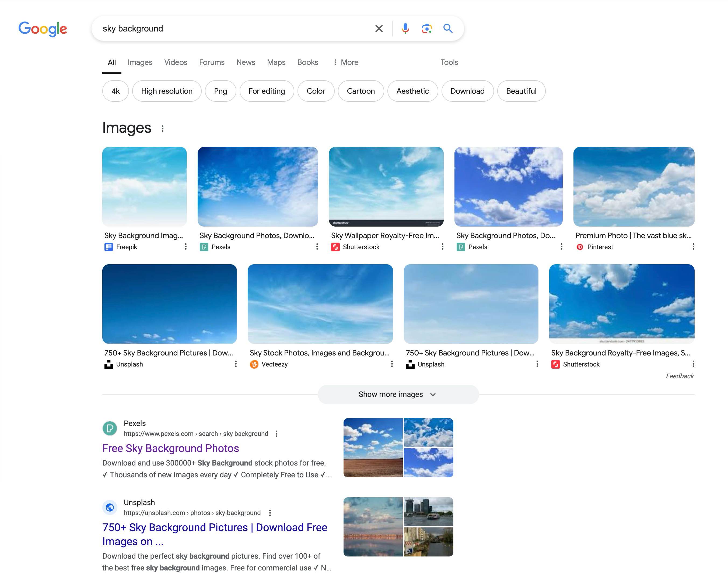This screenshot has width=728, height=585.
Task: Click the Unsplash globe favicon in result
Action: [110, 507]
